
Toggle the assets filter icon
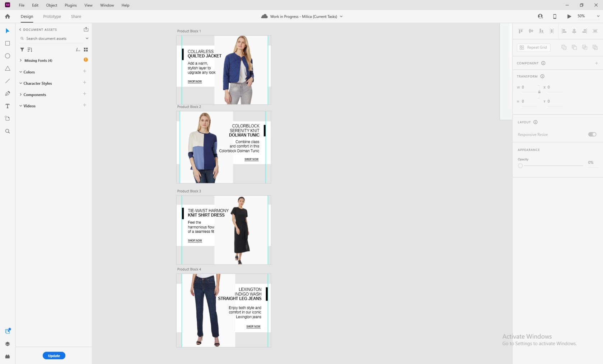pyautogui.click(x=22, y=49)
